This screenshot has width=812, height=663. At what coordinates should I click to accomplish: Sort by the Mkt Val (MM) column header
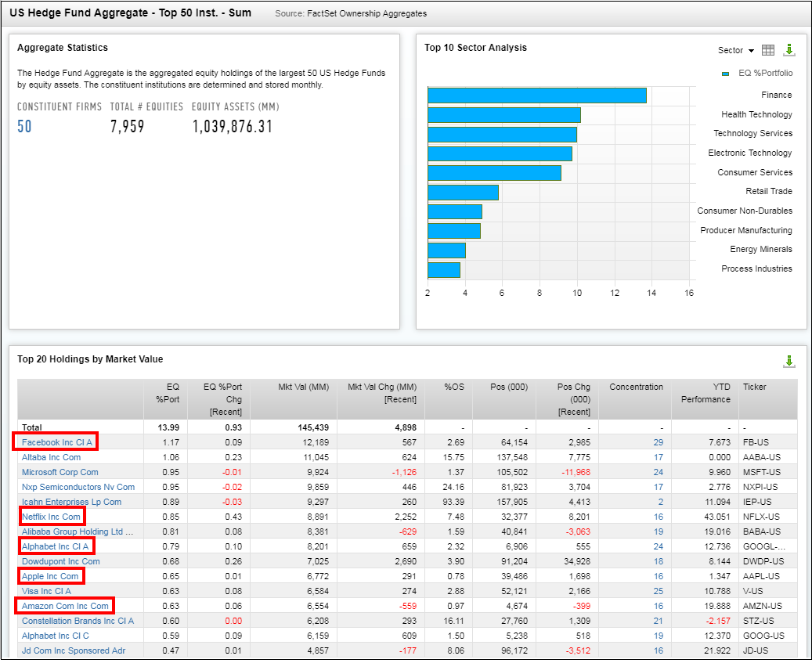click(x=305, y=387)
